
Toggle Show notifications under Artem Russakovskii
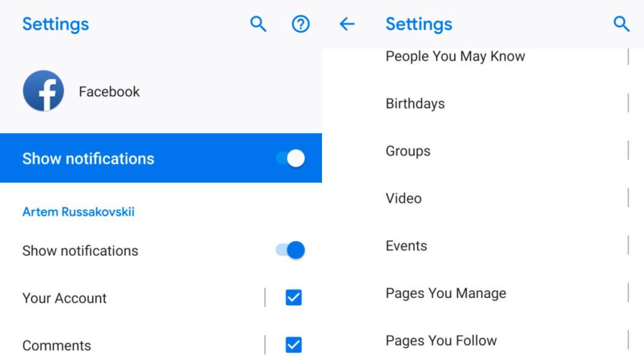tap(291, 250)
